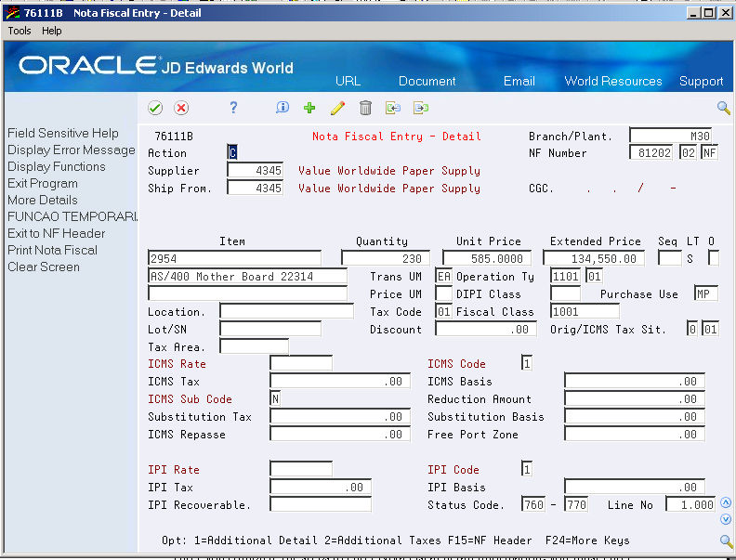Click the Fiscal Class field 1001

585,311
